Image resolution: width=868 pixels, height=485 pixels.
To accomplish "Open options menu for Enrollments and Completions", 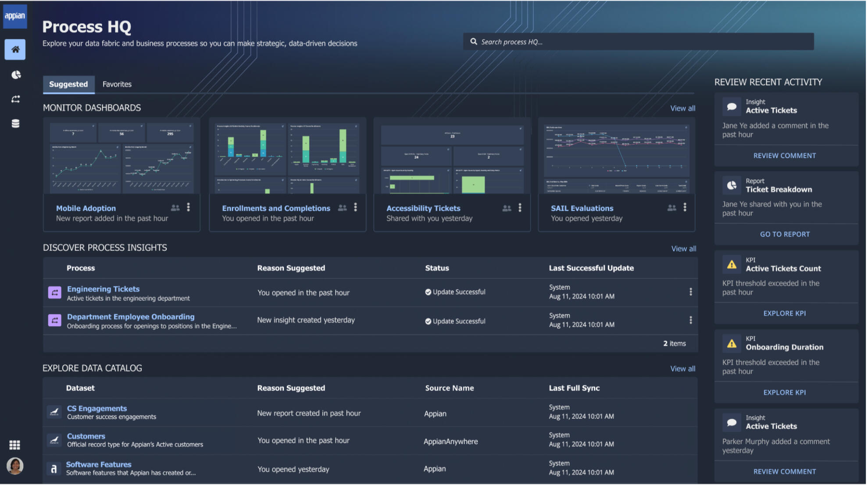I will tap(355, 207).
